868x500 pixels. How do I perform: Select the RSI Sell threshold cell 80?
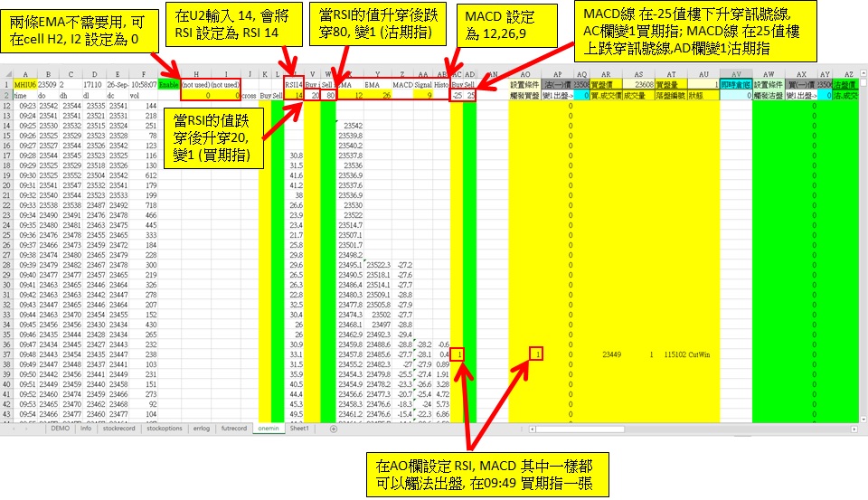328,95
